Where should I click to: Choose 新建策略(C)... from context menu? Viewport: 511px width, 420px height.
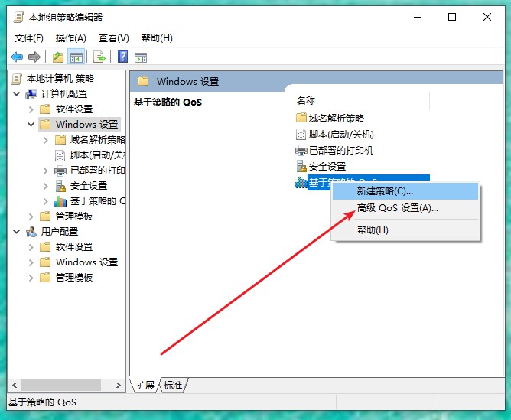[385, 190]
